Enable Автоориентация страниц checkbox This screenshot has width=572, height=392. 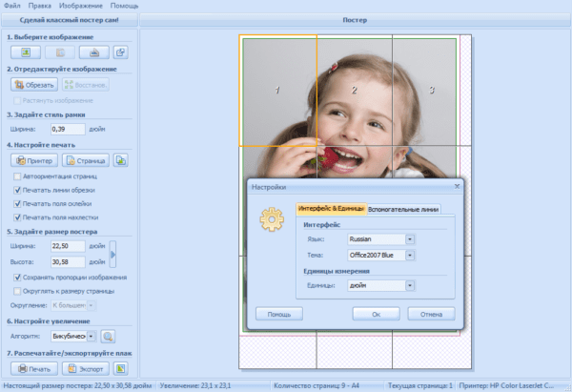[18, 176]
